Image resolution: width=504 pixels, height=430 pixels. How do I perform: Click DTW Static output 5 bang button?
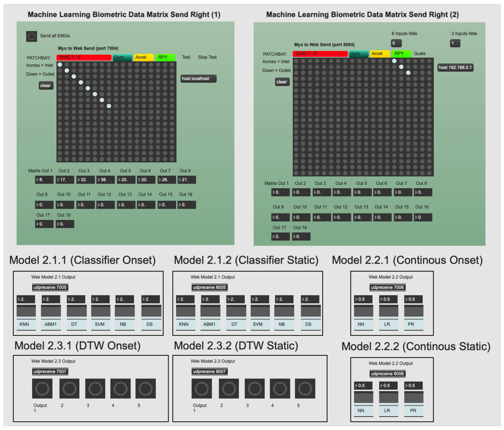point(305,388)
